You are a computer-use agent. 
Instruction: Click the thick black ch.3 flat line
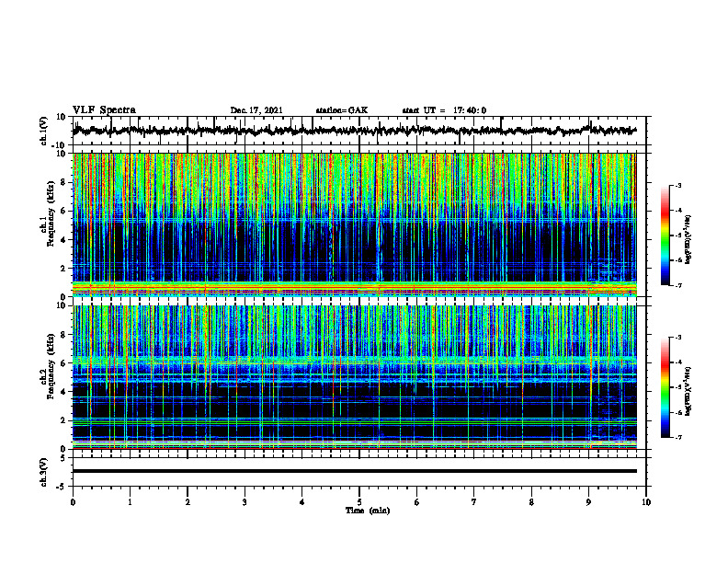coord(355,471)
